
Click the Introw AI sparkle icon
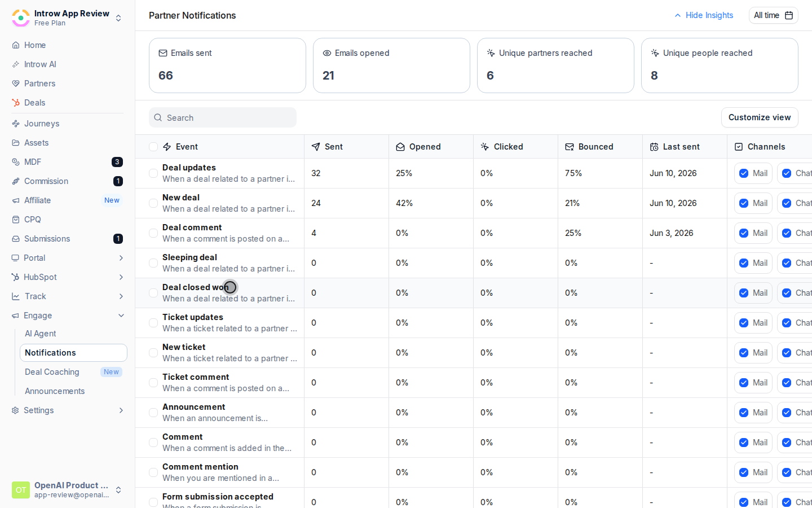coord(16,64)
